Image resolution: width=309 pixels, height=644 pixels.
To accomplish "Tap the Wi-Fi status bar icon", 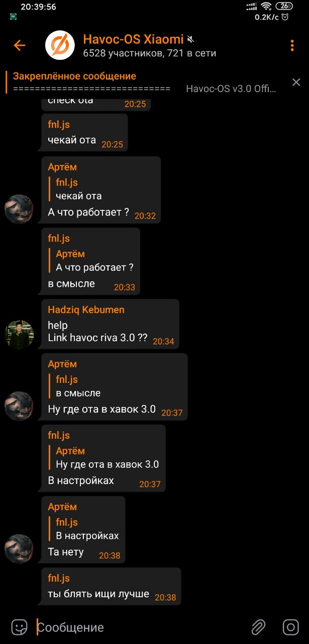I will [x=266, y=6].
